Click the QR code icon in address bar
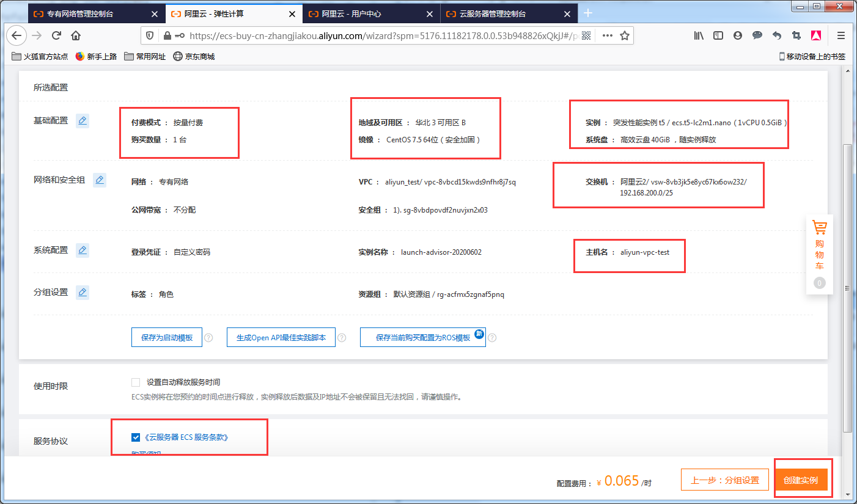The image size is (857, 504). (x=585, y=35)
